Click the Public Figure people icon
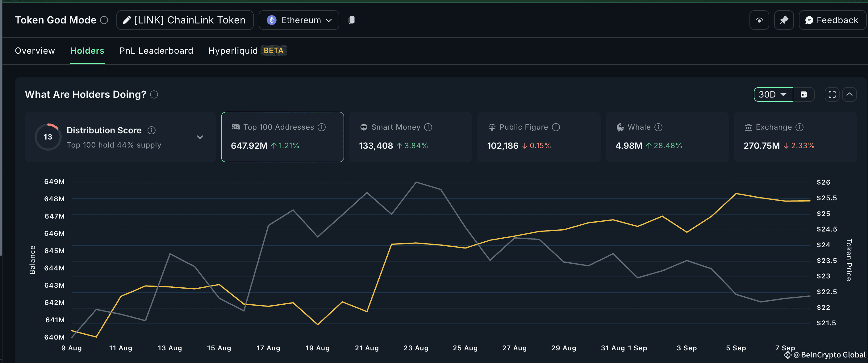 pos(492,127)
